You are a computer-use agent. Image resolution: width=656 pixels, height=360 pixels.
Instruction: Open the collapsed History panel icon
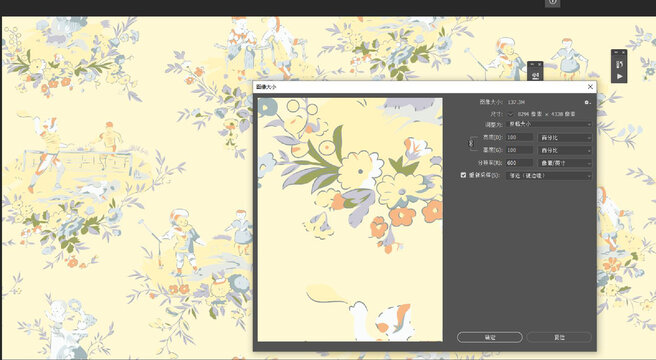(619, 64)
